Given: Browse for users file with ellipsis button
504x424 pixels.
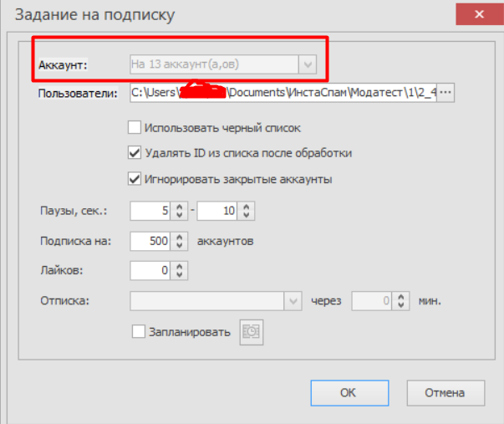Looking at the screenshot, I should click(x=445, y=92).
